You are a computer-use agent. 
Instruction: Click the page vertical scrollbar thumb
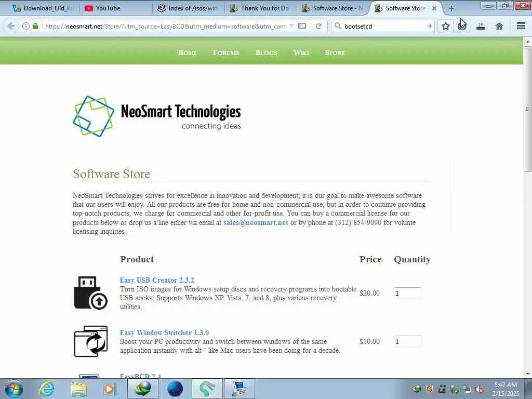(x=527, y=109)
